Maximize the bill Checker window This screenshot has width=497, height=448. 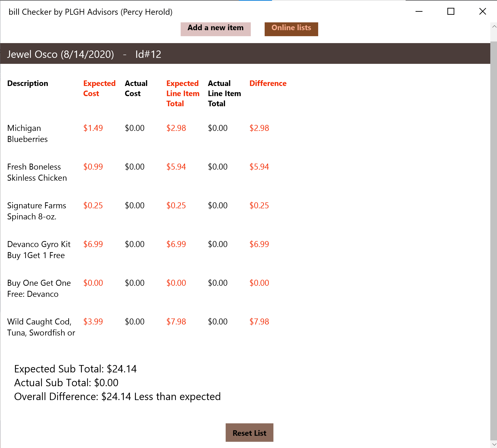pos(450,12)
